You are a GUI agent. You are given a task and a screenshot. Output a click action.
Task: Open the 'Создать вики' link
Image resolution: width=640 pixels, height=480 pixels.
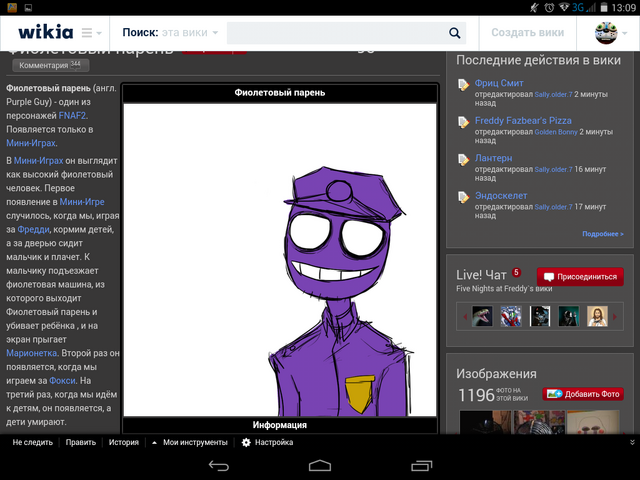527,32
